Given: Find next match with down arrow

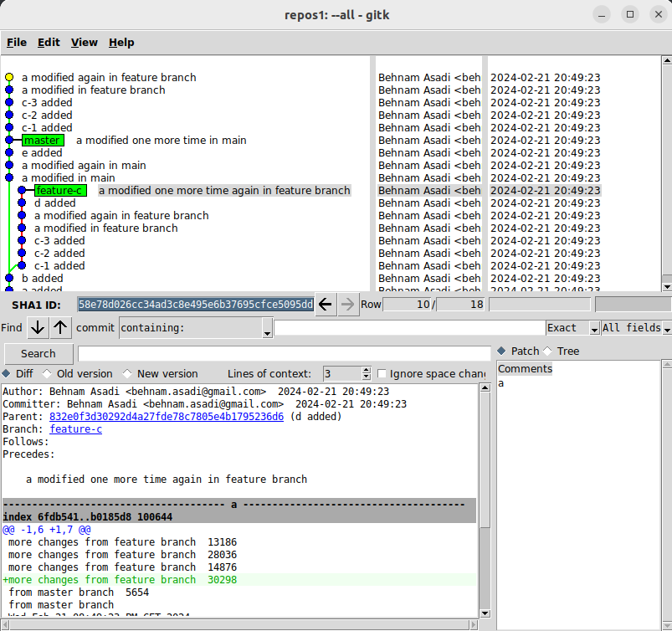Looking at the screenshot, I should pyautogui.click(x=38, y=327).
